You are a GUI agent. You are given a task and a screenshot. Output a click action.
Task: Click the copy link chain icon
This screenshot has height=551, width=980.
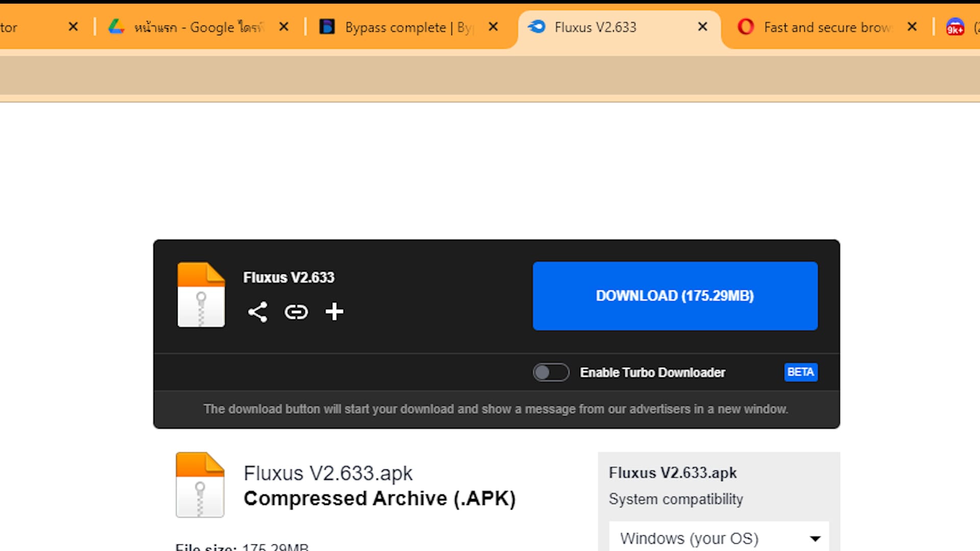[296, 312]
